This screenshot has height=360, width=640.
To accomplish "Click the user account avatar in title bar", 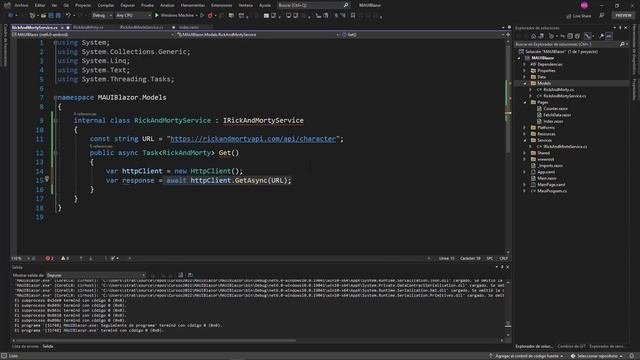I will coord(584,5).
